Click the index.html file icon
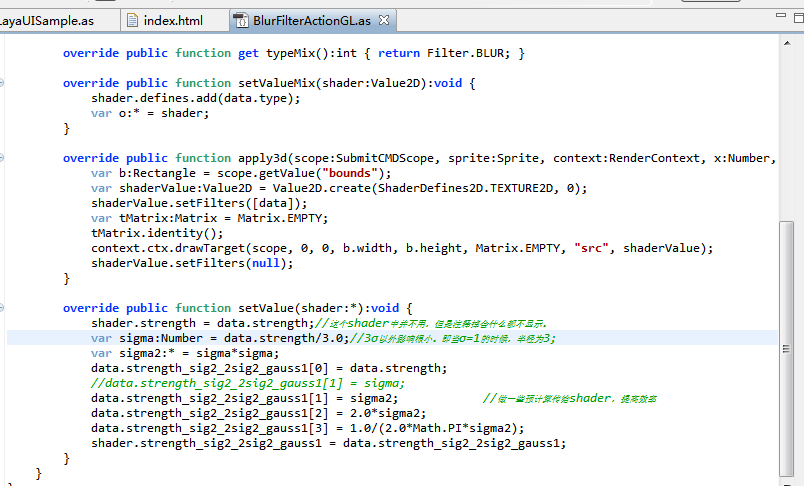804x486 pixels. pos(131,20)
